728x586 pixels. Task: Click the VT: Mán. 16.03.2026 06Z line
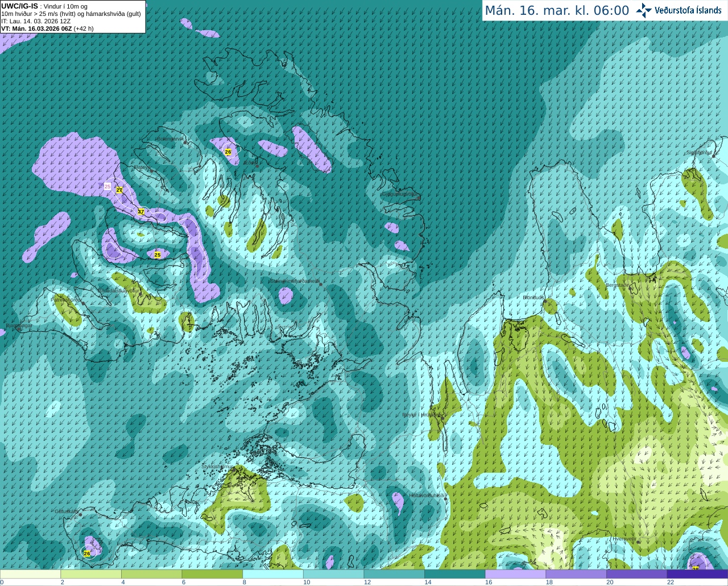point(47,28)
